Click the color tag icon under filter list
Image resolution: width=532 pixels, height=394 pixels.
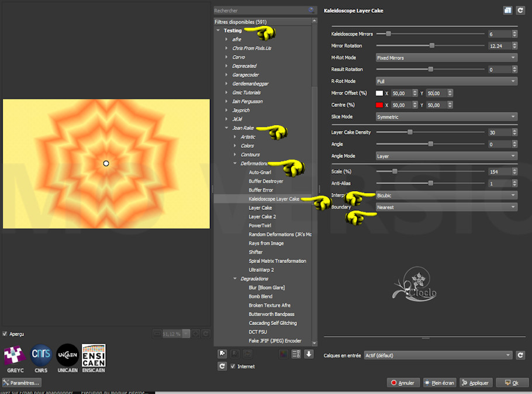tap(284, 354)
